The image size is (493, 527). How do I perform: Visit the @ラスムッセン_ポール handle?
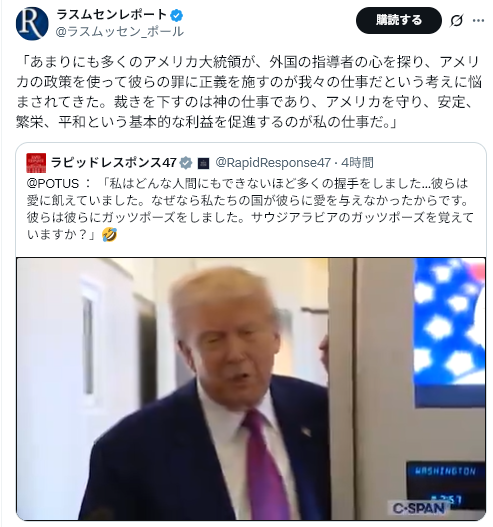point(119,32)
